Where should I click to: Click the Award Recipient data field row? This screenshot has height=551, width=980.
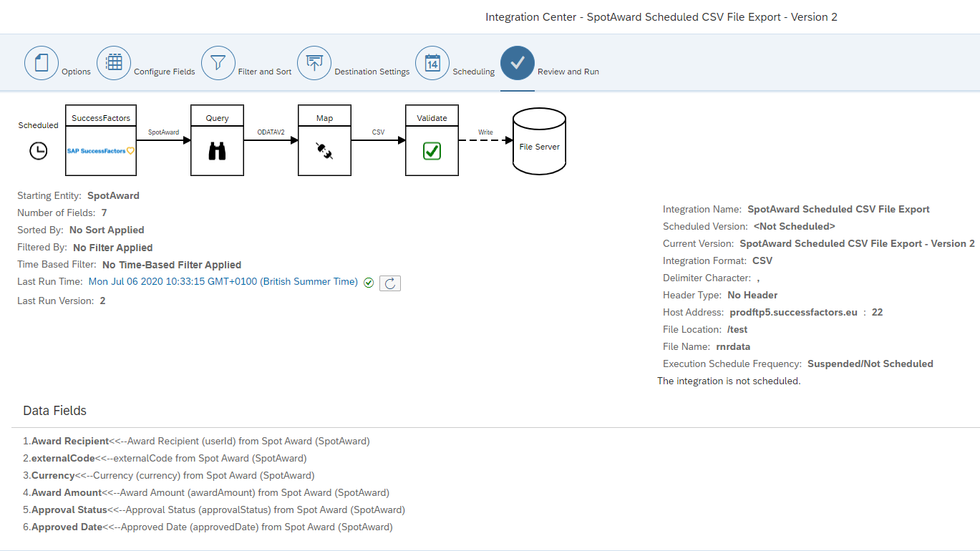(196, 441)
